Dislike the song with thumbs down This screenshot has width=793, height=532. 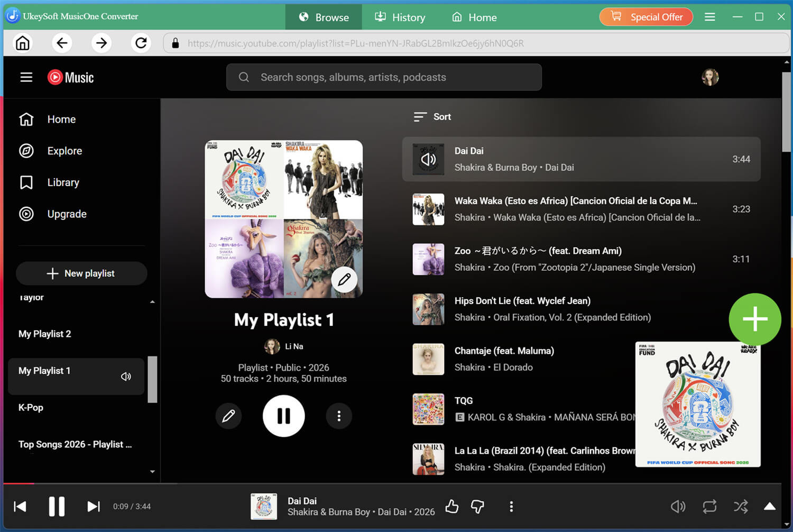point(477,507)
